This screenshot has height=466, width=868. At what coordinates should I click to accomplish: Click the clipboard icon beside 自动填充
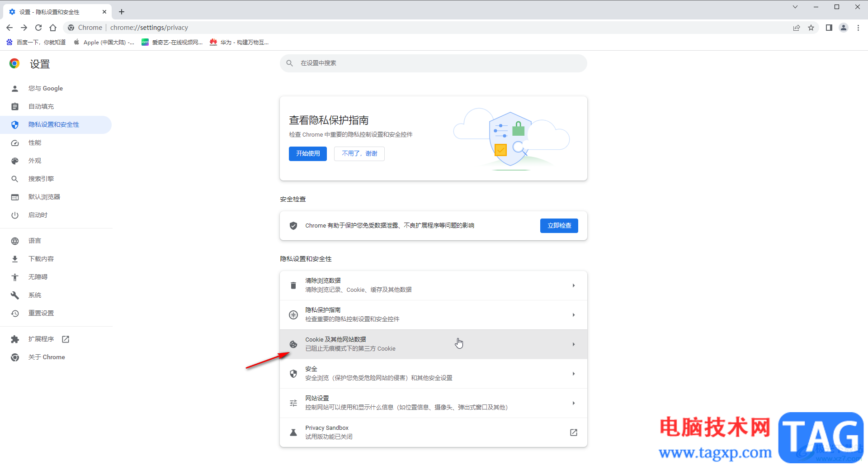pos(15,106)
